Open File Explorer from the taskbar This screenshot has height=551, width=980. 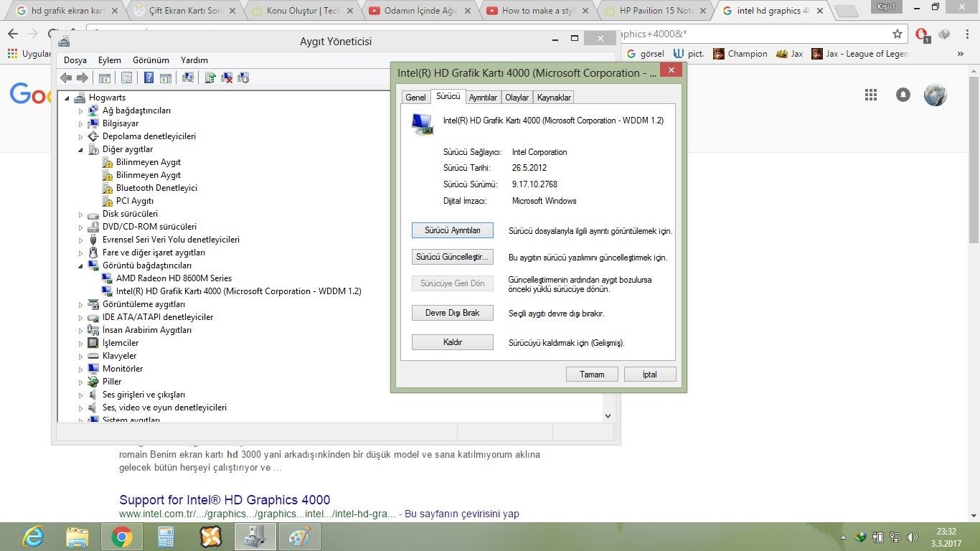coord(77,537)
